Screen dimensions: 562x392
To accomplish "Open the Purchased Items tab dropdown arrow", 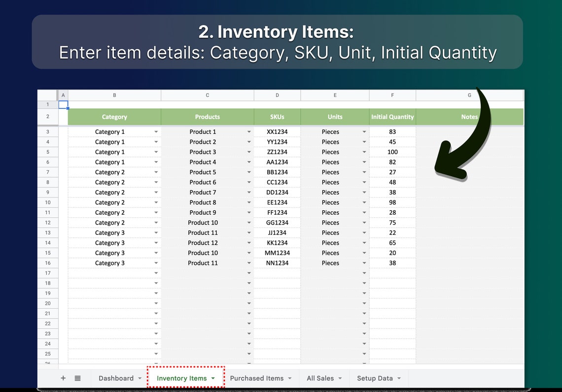I will (290, 378).
